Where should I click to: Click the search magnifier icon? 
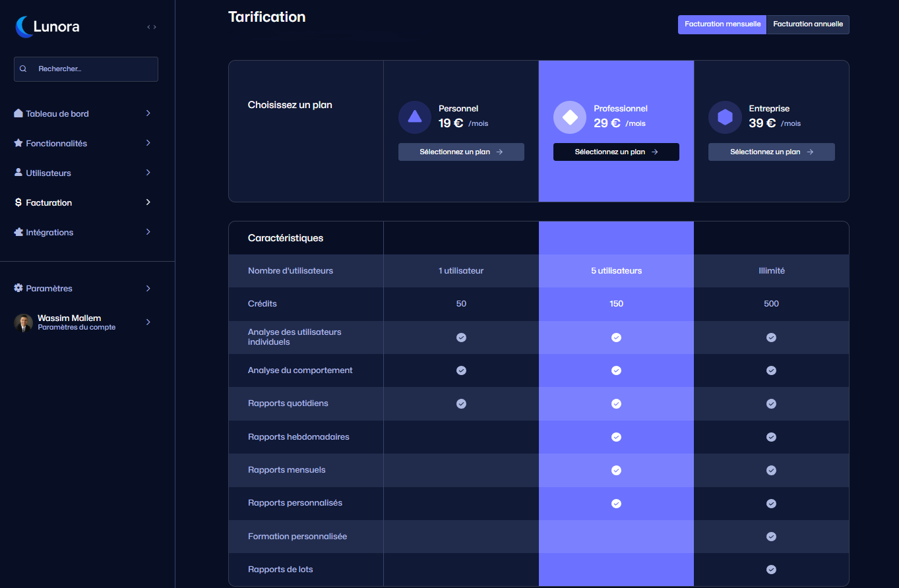[x=23, y=69]
